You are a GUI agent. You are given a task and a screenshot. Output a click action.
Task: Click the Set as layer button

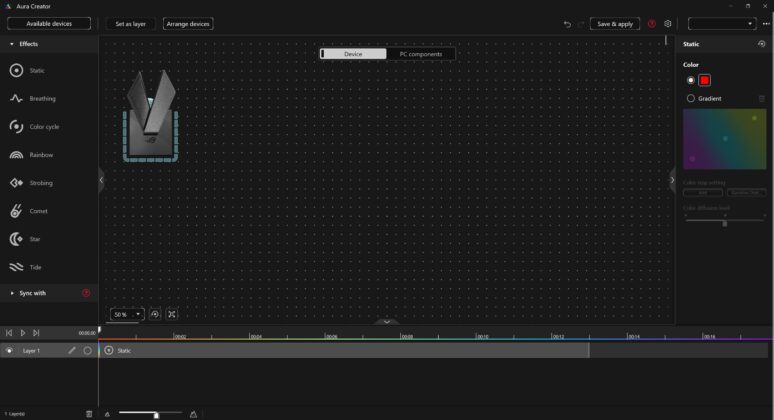point(130,24)
